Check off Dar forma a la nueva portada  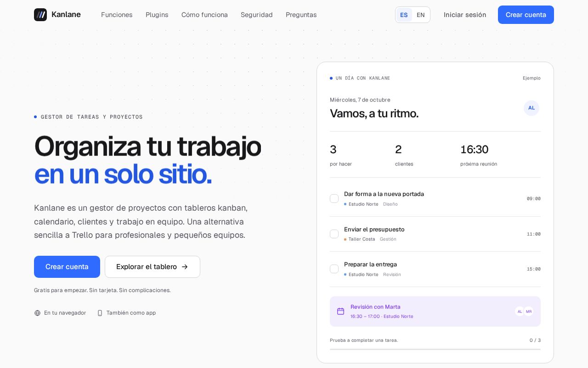(334, 199)
